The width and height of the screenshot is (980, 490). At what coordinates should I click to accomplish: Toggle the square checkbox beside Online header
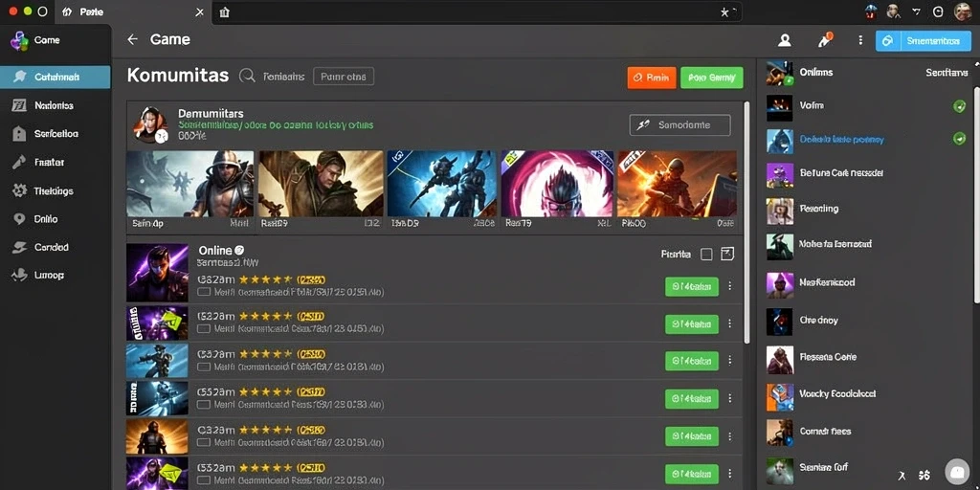706,254
